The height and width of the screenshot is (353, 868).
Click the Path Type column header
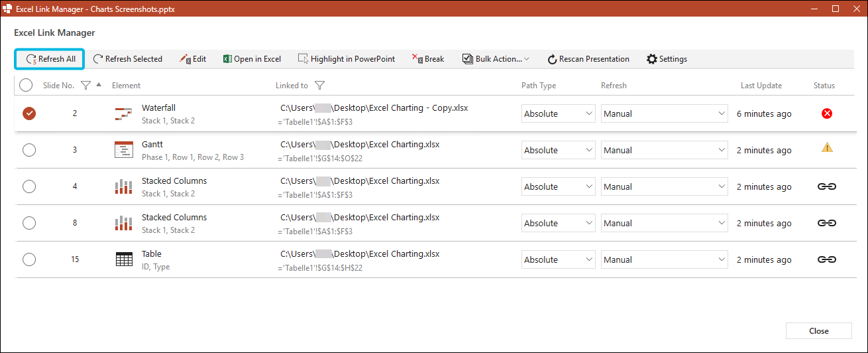click(539, 85)
